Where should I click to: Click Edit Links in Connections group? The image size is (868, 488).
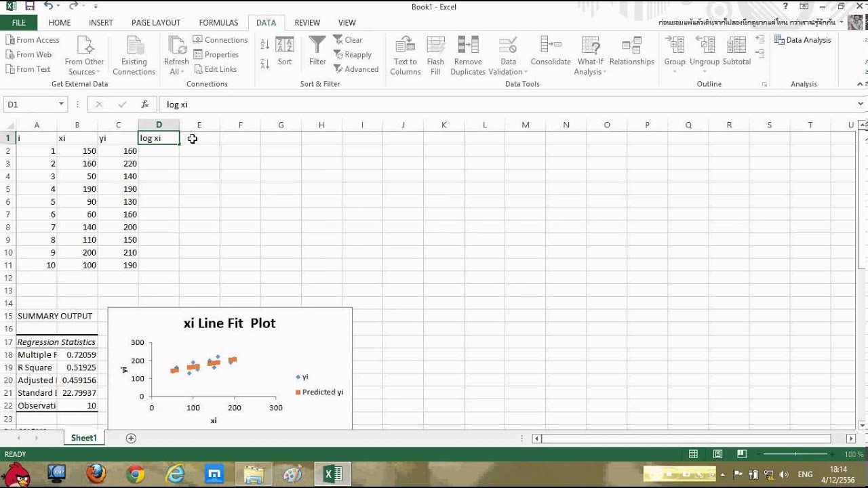tap(215, 69)
